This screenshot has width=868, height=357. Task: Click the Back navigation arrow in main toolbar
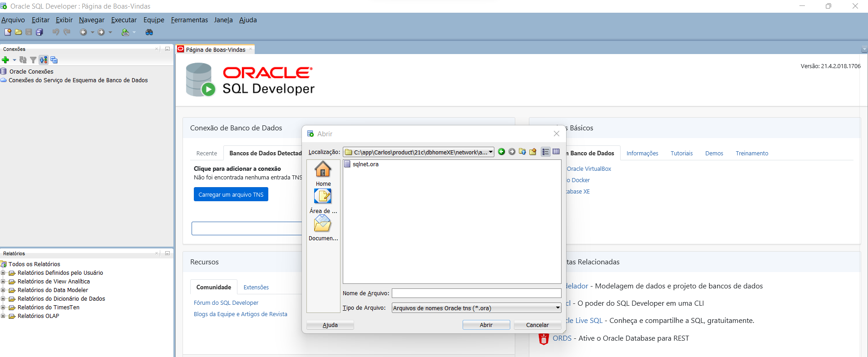point(84,32)
